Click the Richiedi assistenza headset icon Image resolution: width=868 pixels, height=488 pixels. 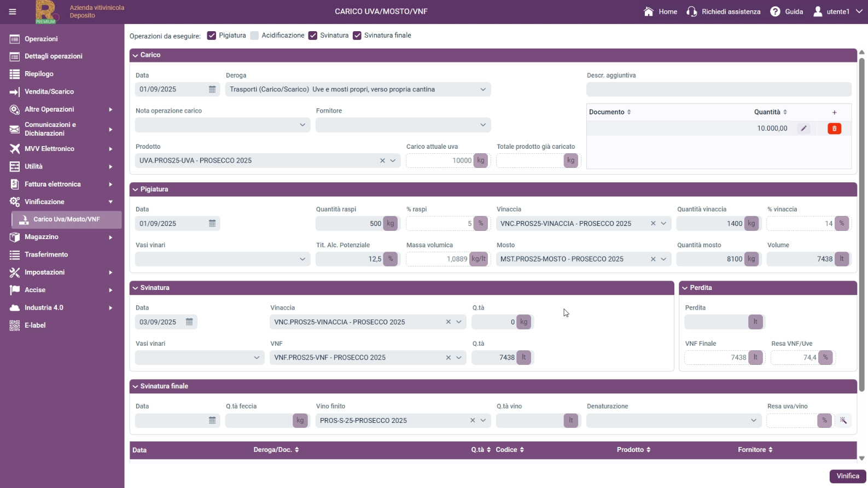(x=692, y=11)
